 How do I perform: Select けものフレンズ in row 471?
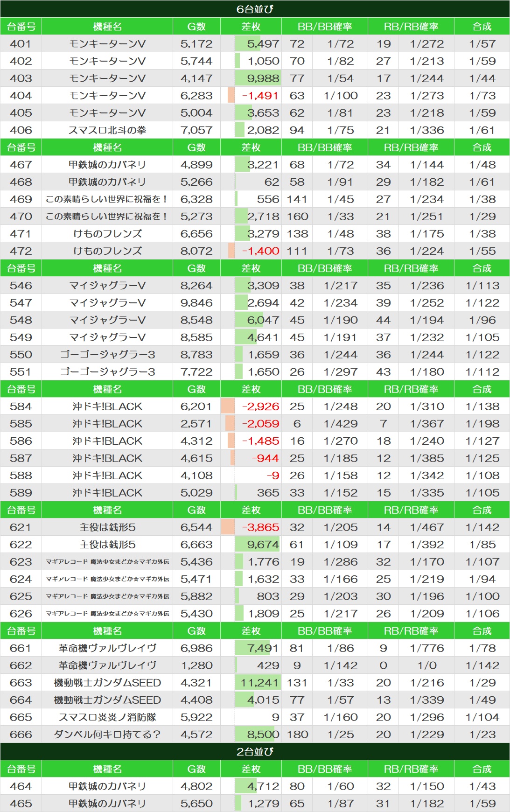pyautogui.click(x=107, y=234)
